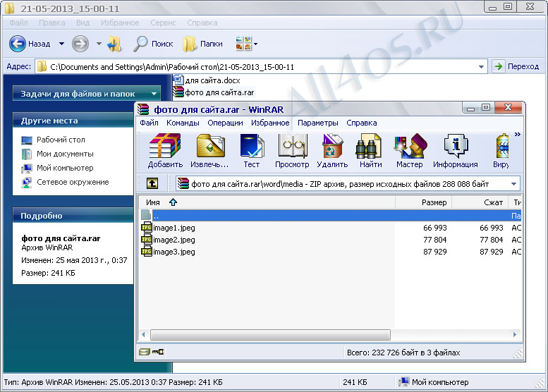Viewport: 548px width, 392px height.
Task: Select the Word file для сайта.docx
Action: tap(207, 80)
